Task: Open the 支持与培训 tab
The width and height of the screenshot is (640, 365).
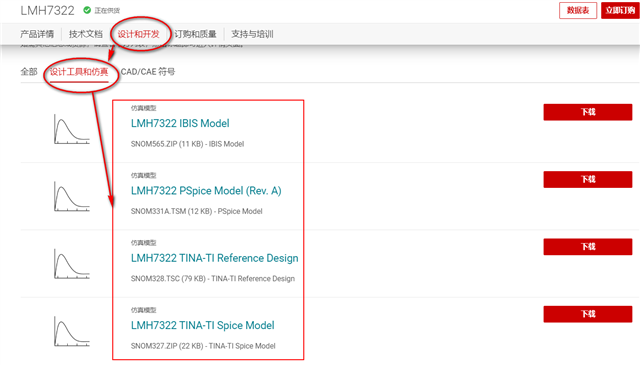Action: coord(252,34)
